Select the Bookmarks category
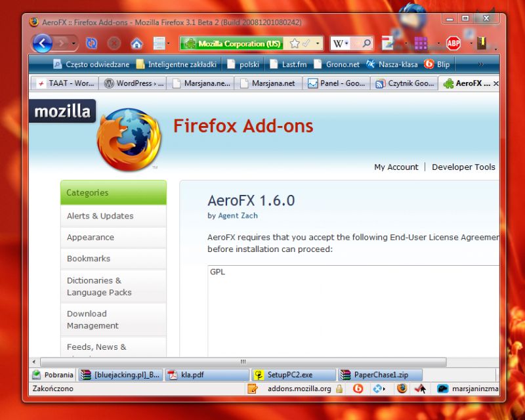This screenshot has width=525, height=420. click(x=114, y=259)
